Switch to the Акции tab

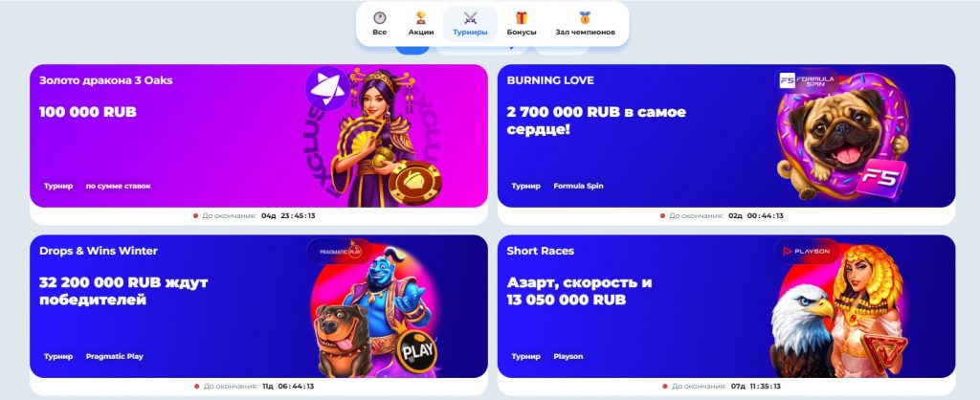421,32
